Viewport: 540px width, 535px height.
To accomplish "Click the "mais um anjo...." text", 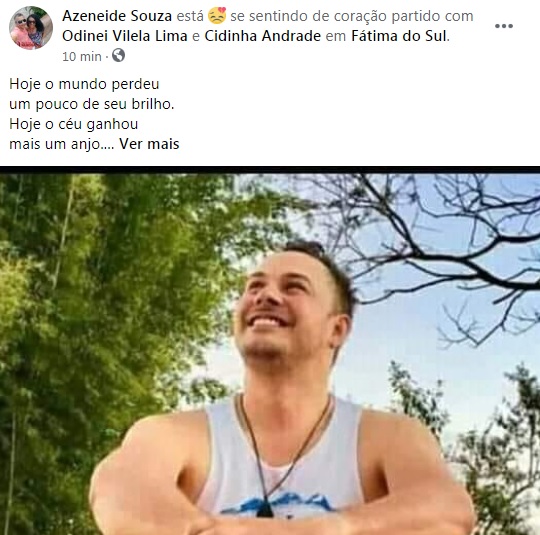I will 62,144.
